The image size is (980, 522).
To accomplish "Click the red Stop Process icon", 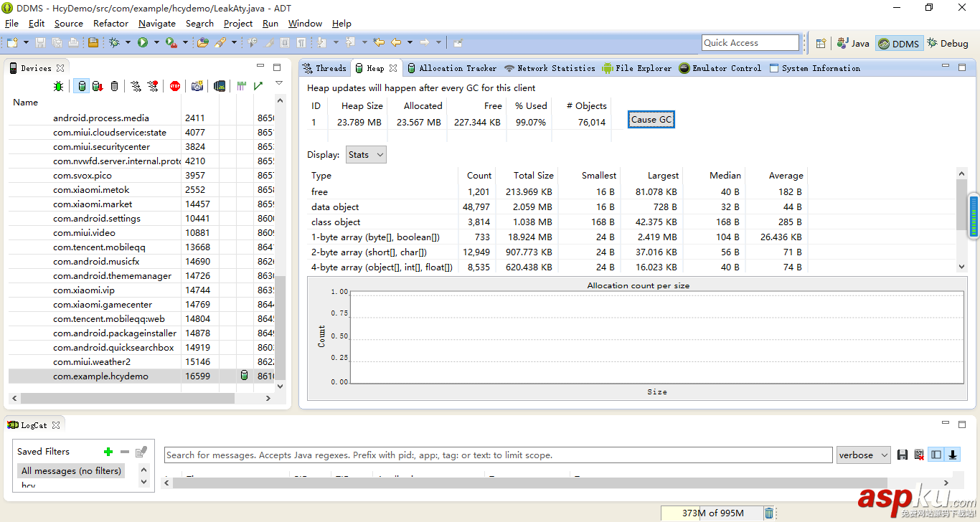I will pyautogui.click(x=175, y=86).
